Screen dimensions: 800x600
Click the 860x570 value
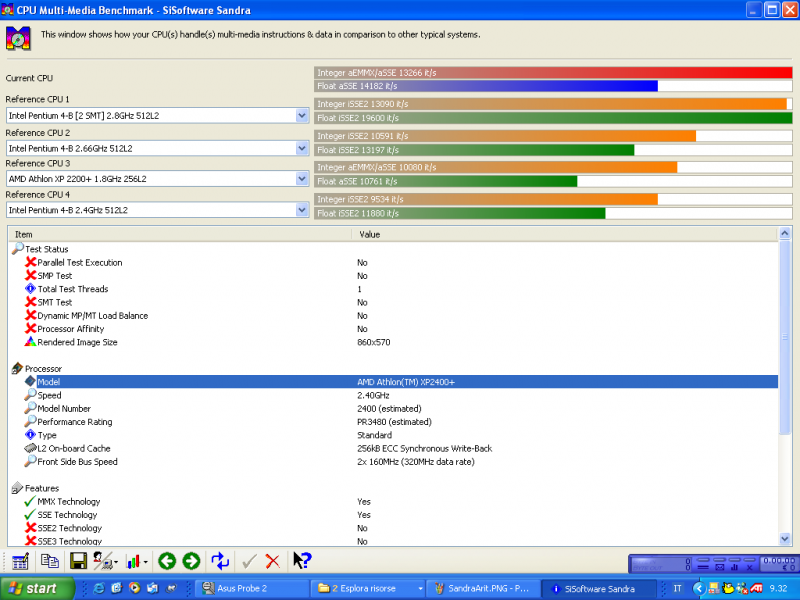click(x=373, y=342)
